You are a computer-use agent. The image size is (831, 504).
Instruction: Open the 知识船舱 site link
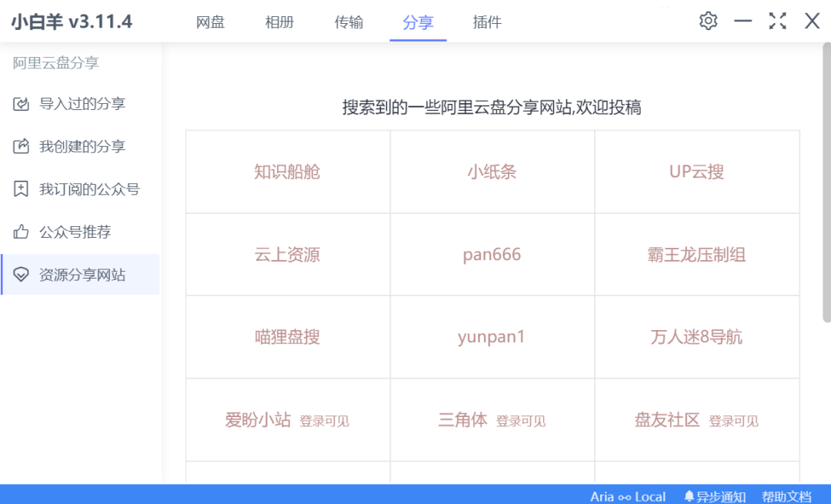(x=287, y=172)
